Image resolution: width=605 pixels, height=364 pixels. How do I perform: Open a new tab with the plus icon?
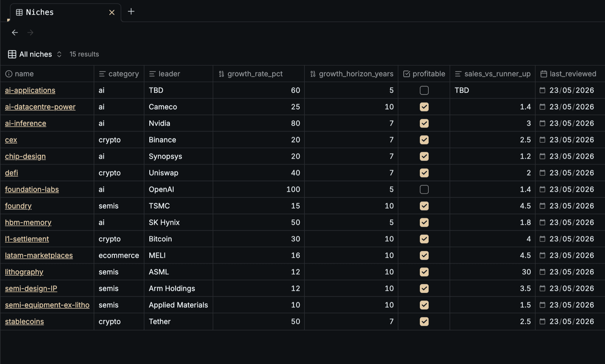(x=131, y=12)
